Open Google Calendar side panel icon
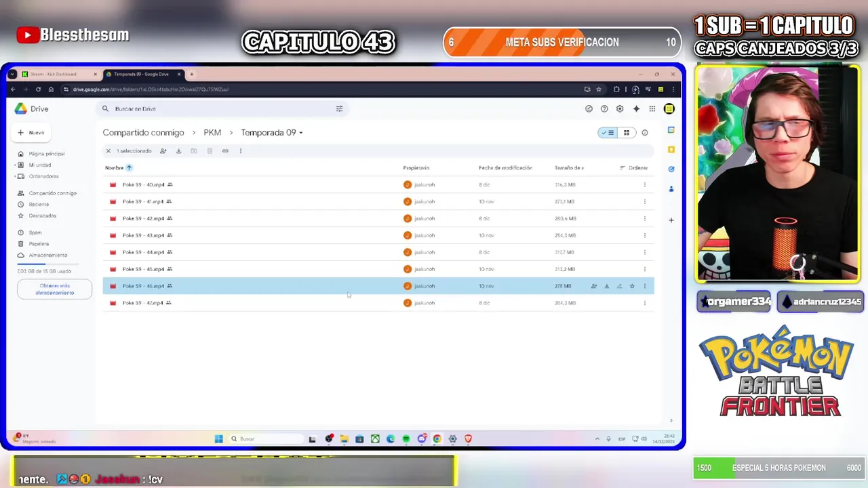This screenshot has height=488, width=868. tap(671, 129)
